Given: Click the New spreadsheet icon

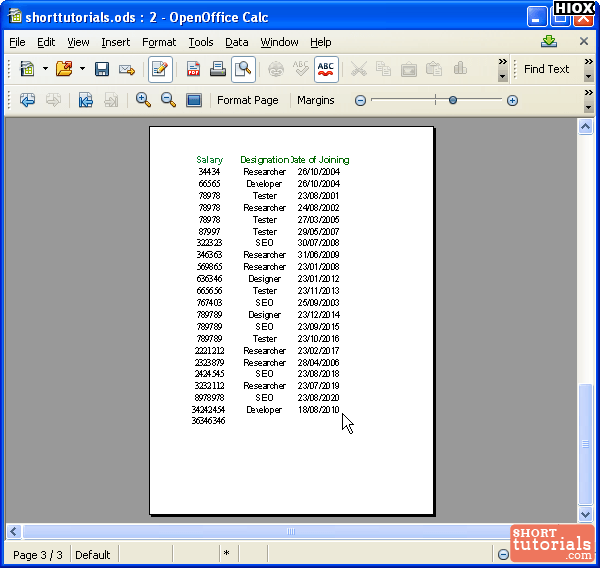Looking at the screenshot, I should point(27,69).
